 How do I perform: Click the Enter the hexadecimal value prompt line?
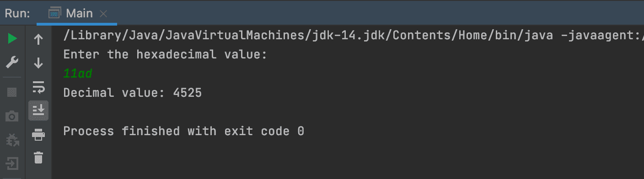(165, 55)
